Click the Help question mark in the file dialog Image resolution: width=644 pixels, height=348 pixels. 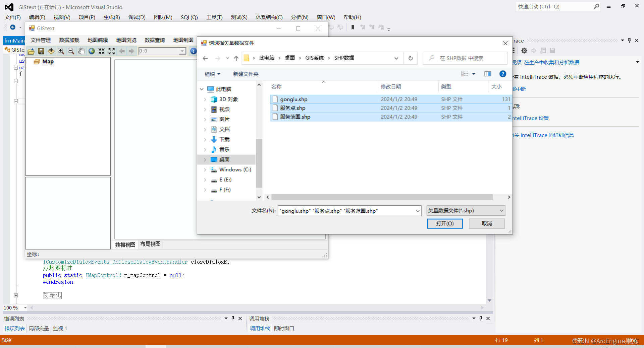502,74
